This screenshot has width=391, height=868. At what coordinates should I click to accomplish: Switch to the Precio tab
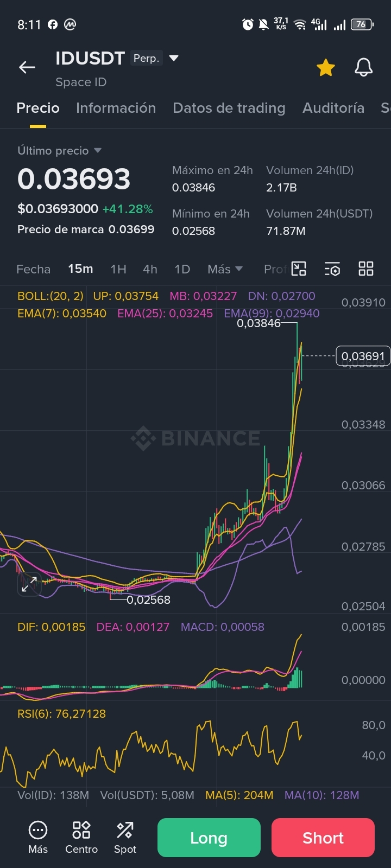[38, 108]
